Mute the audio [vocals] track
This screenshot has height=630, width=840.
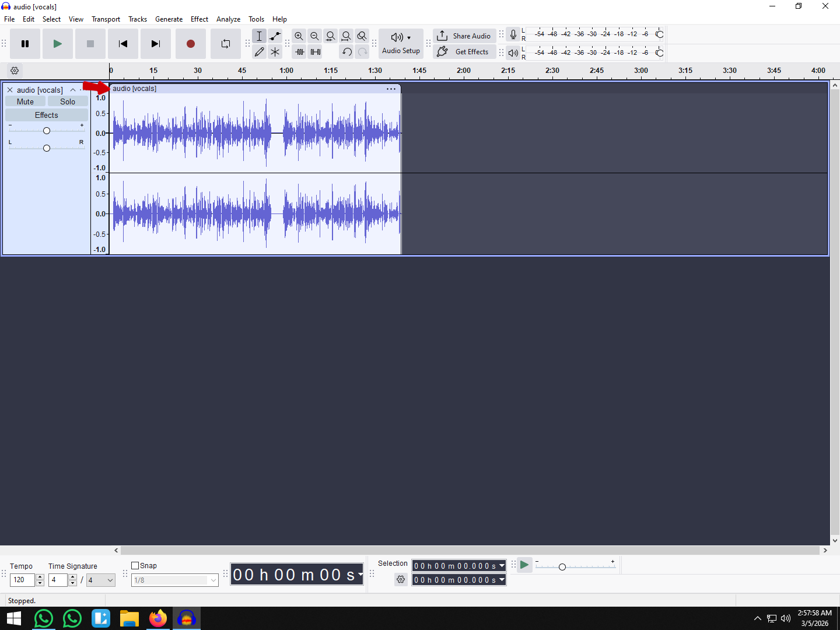(x=25, y=101)
